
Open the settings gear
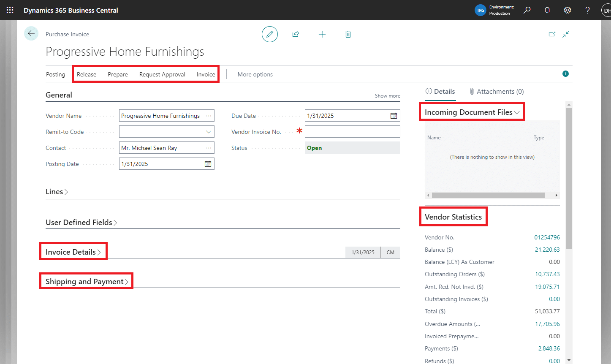click(x=568, y=10)
